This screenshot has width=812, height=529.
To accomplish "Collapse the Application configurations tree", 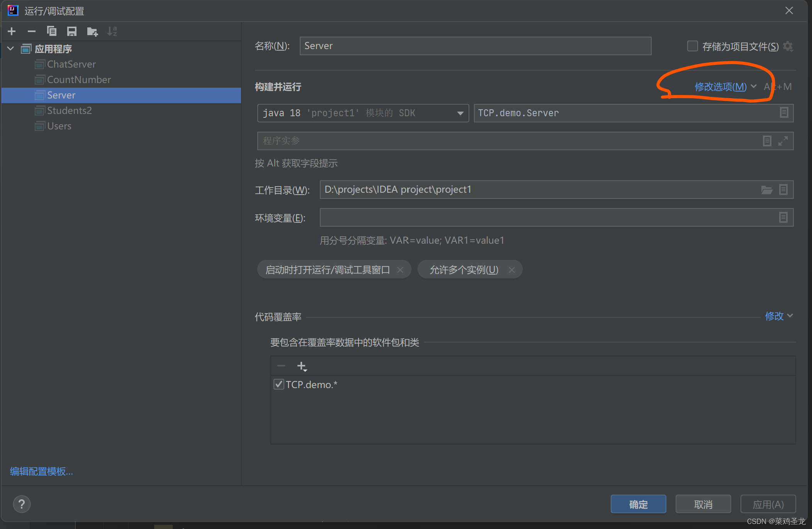I will pos(11,49).
